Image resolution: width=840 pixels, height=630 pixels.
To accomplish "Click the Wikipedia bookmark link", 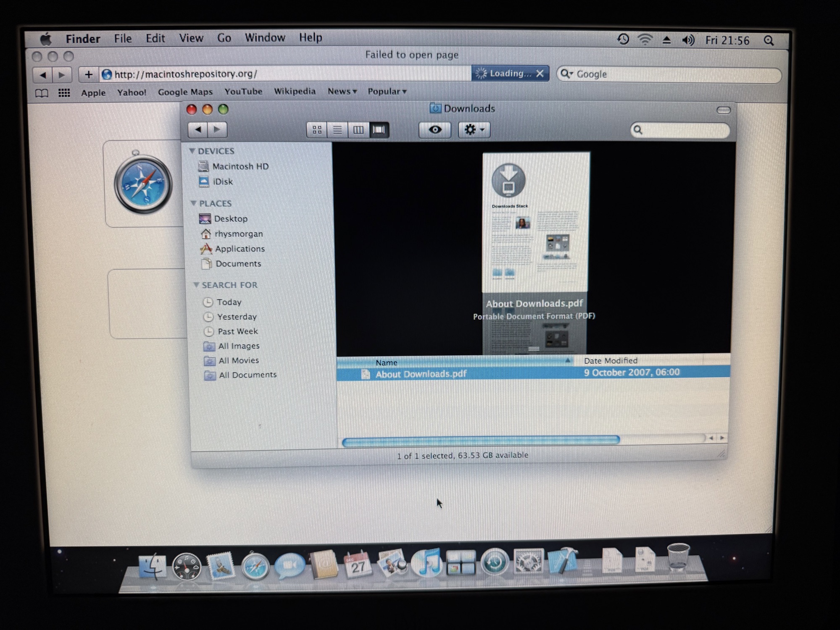I will [x=295, y=91].
